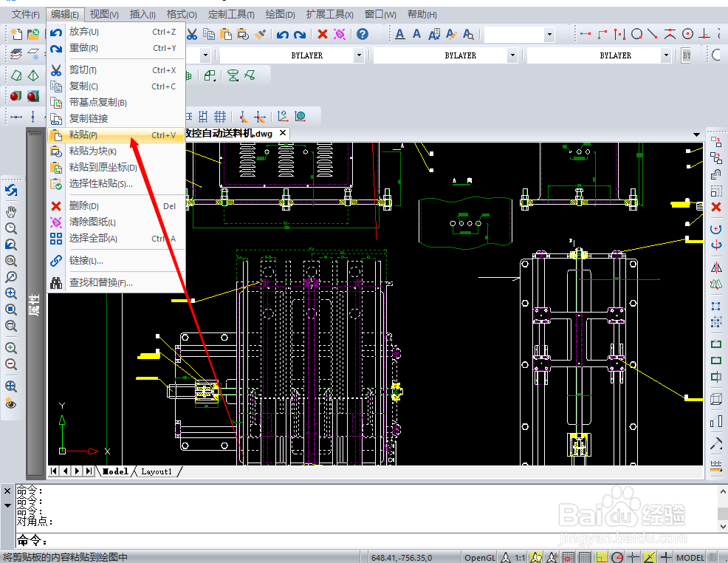
Task: Close the command line panel X
Action: point(7,491)
